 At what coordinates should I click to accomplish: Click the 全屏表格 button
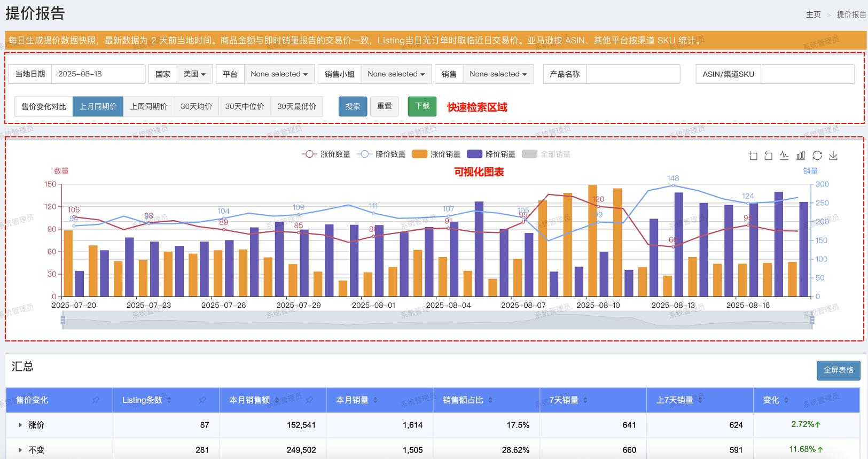coord(838,370)
